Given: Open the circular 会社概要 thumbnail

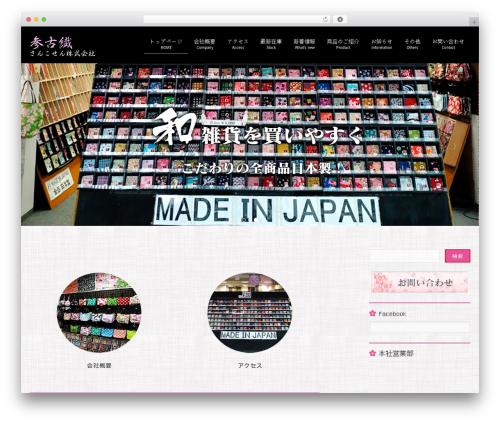Looking at the screenshot, I should pyautogui.click(x=99, y=313).
